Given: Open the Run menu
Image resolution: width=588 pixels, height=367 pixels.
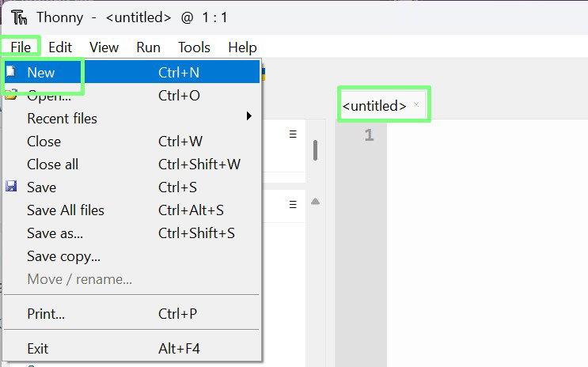Looking at the screenshot, I should [149, 47].
